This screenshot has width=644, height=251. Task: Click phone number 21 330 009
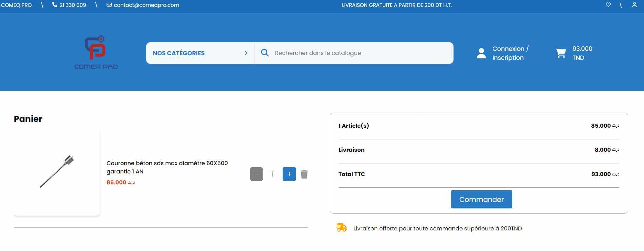click(x=73, y=5)
